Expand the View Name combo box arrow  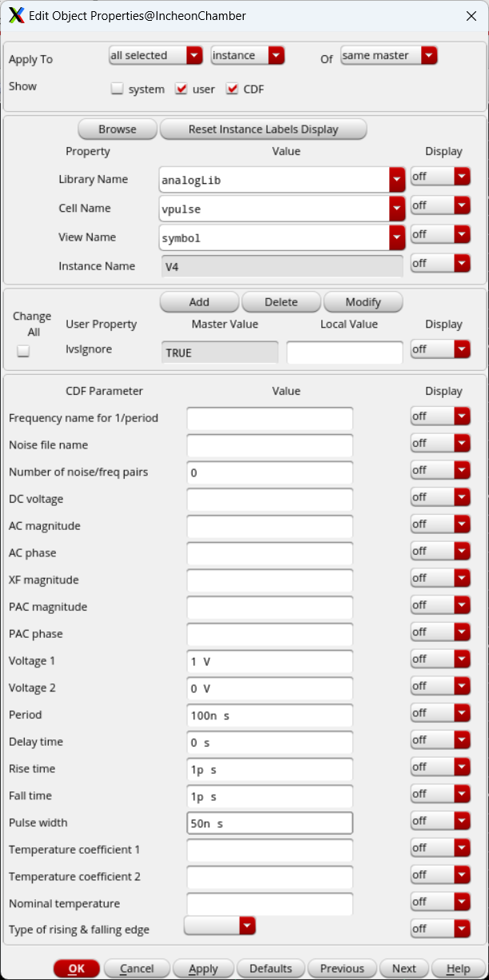tap(397, 237)
